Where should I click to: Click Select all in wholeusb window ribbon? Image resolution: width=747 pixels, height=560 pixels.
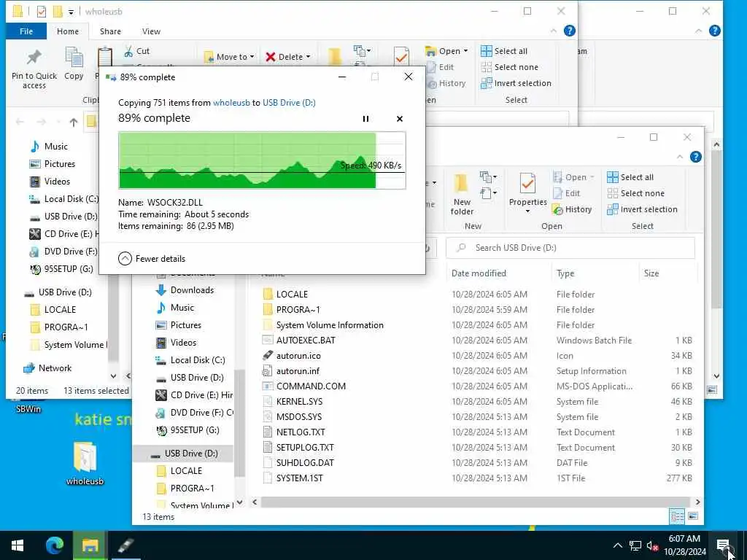[505, 51]
